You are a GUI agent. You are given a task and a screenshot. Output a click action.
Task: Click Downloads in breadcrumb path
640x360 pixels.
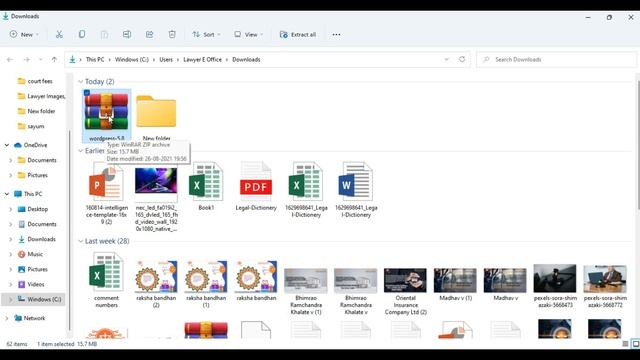pos(246,60)
